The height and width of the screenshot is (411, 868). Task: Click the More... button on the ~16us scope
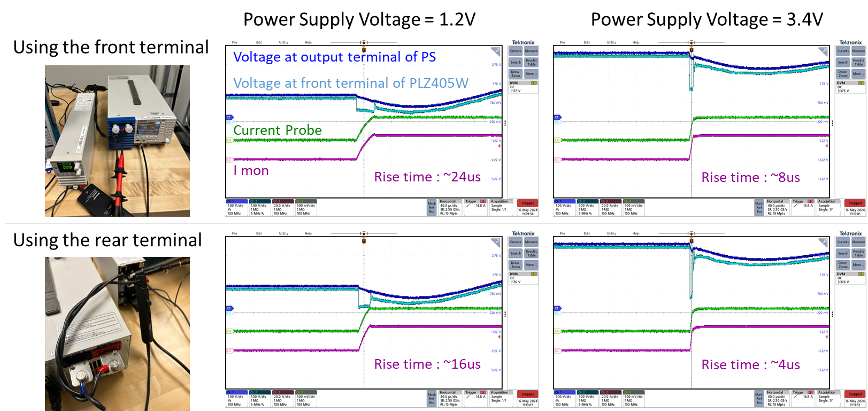point(531,264)
